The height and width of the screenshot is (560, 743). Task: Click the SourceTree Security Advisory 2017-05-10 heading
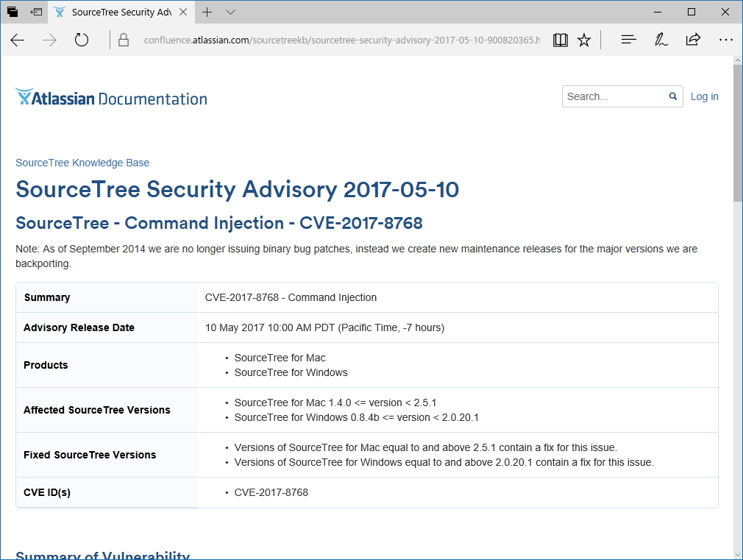pos(238,189)
